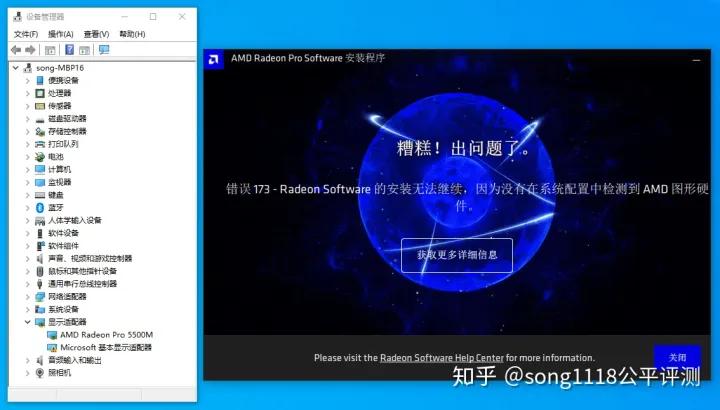Screen dimensions: 720x410
Task: Click the 获取更多详细信息 button
Action: [457, 255]
